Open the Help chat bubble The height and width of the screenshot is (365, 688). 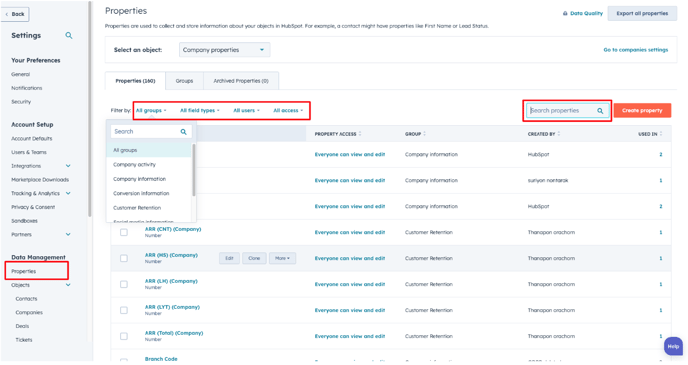[673, 346]
